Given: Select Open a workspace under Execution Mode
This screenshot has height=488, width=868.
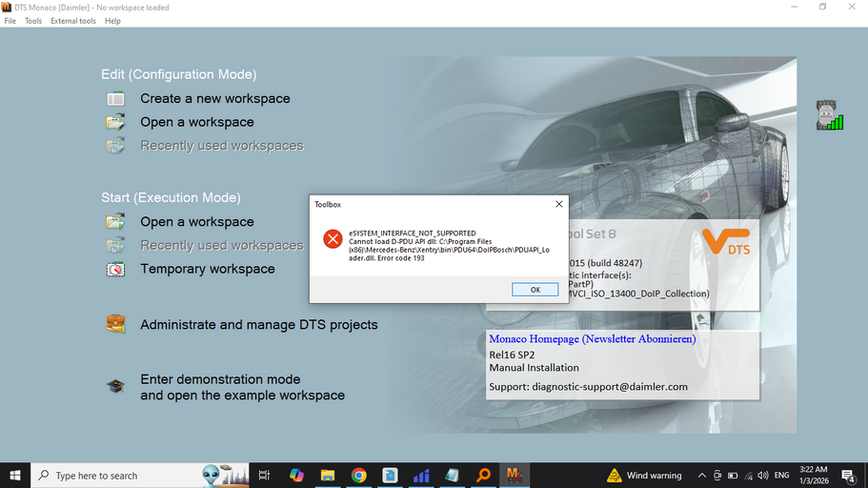Looking at the screenshot, I should [197, 221].
